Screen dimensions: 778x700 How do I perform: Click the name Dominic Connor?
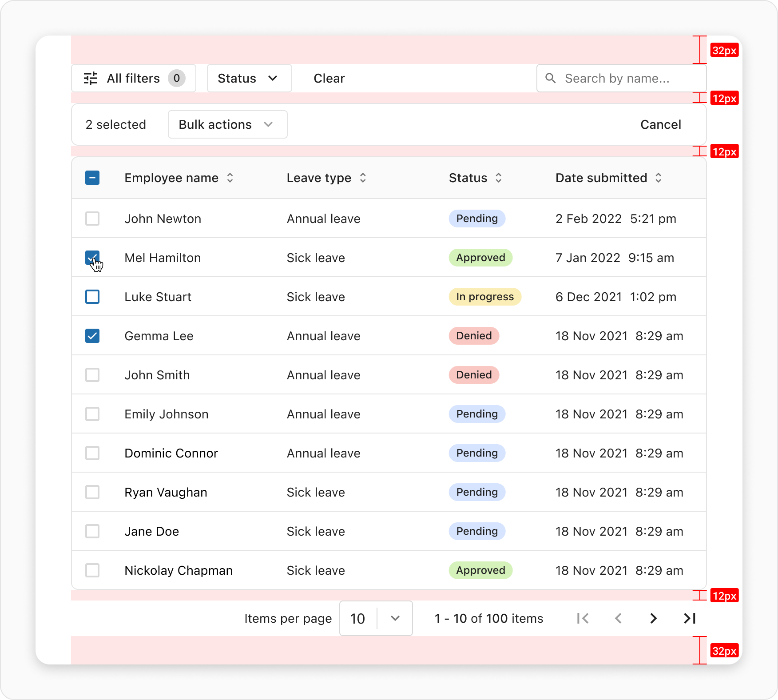tap(171, 453)
